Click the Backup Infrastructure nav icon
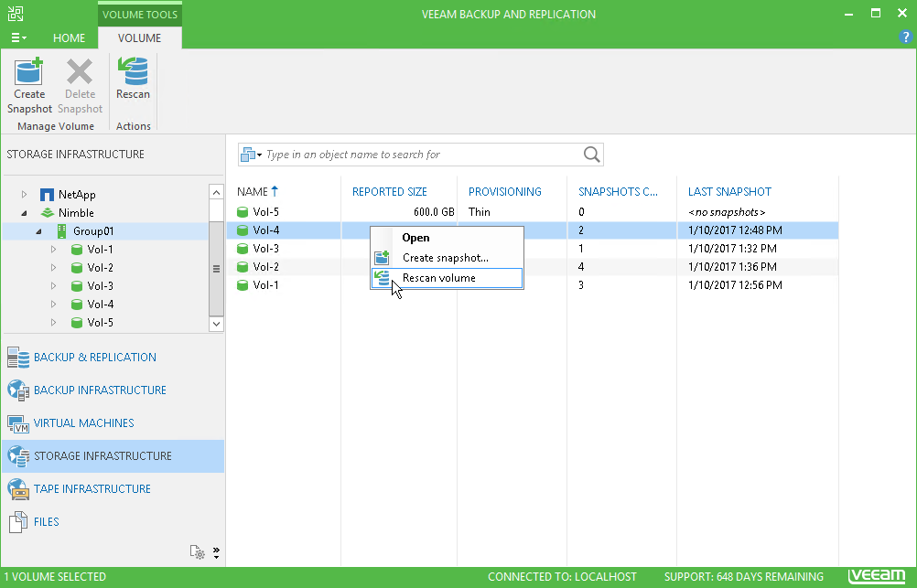 pos(18,390)
